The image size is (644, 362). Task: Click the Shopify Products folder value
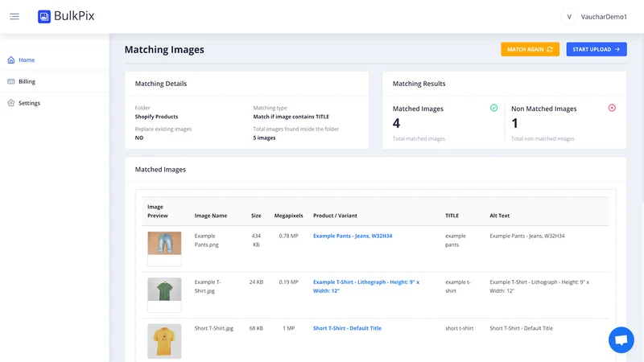[x=156, y=117]
